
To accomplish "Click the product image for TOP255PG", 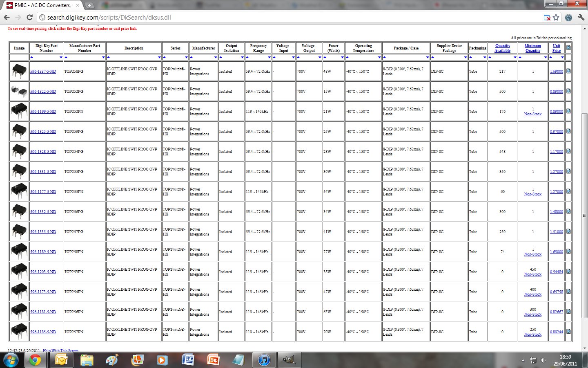I will coord(19,171).
